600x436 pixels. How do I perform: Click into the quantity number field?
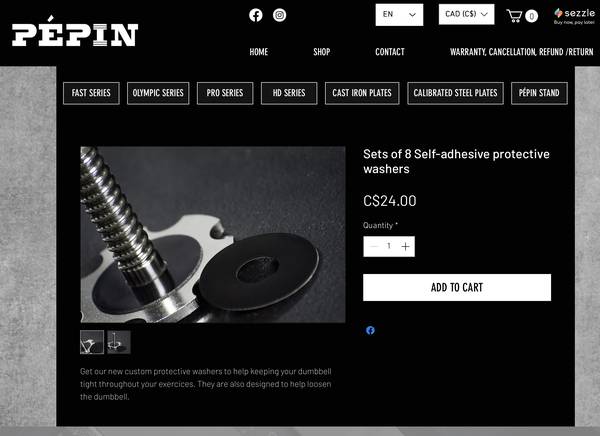pyautogui.click(x=389, y=246)
